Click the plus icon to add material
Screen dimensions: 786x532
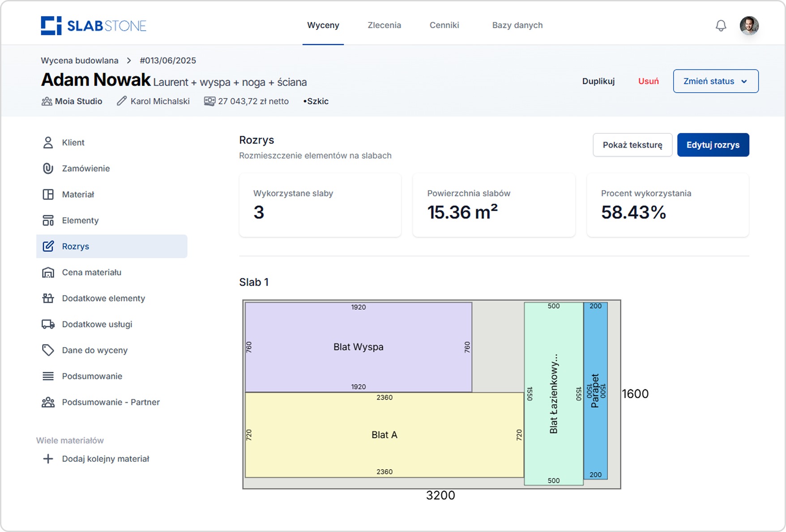(48, 459)
